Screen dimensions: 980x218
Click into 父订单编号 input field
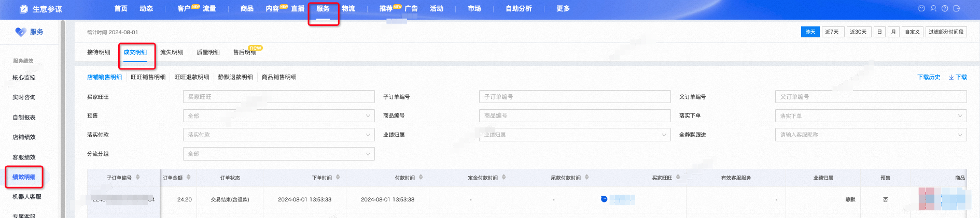pos(871,97)
